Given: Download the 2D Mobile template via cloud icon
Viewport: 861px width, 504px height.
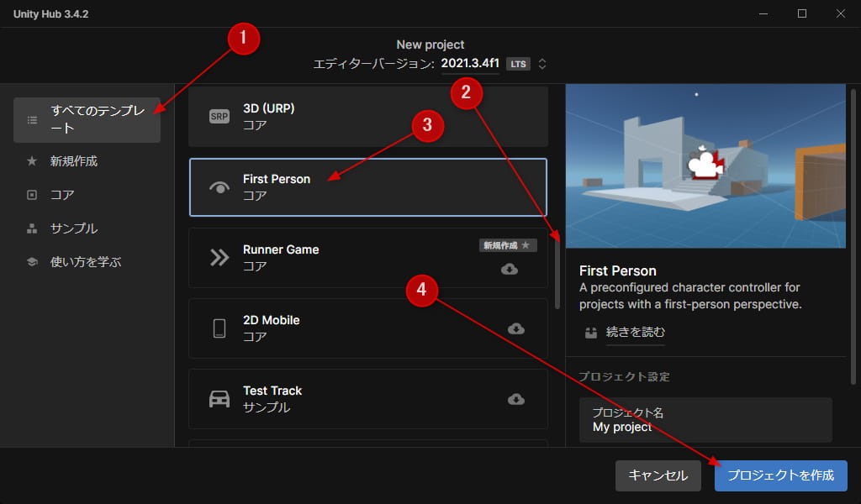Looking at the screenshot, I should point(516,328).
